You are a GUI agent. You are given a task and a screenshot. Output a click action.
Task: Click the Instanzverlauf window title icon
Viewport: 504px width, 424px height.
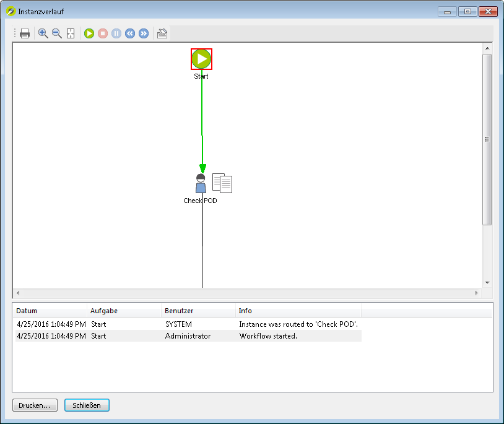(11, 11)
